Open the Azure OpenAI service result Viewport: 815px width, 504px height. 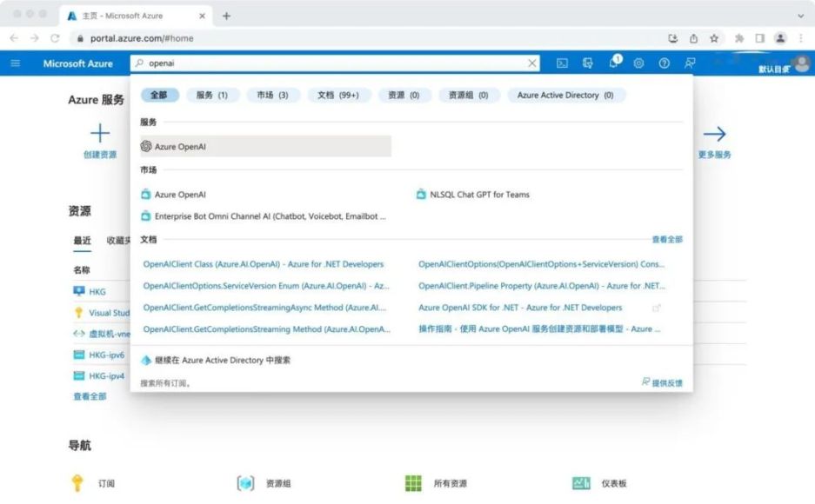click(265, 146)
